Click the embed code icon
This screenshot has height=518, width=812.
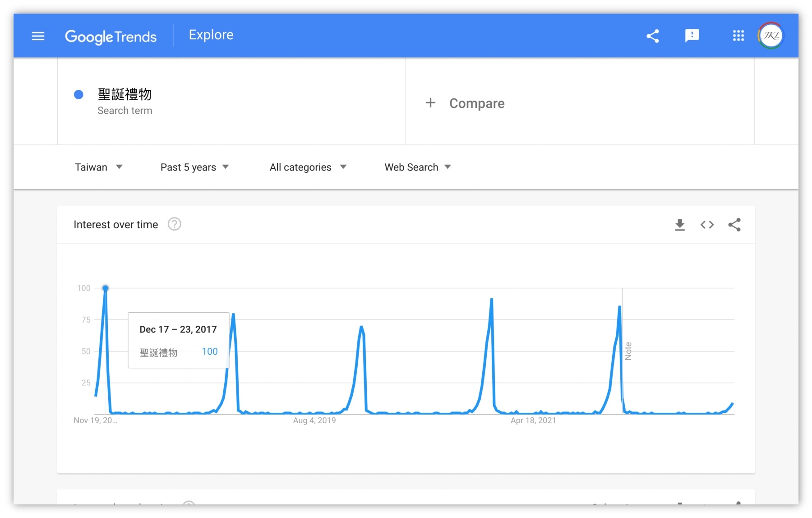click(707, 225)
